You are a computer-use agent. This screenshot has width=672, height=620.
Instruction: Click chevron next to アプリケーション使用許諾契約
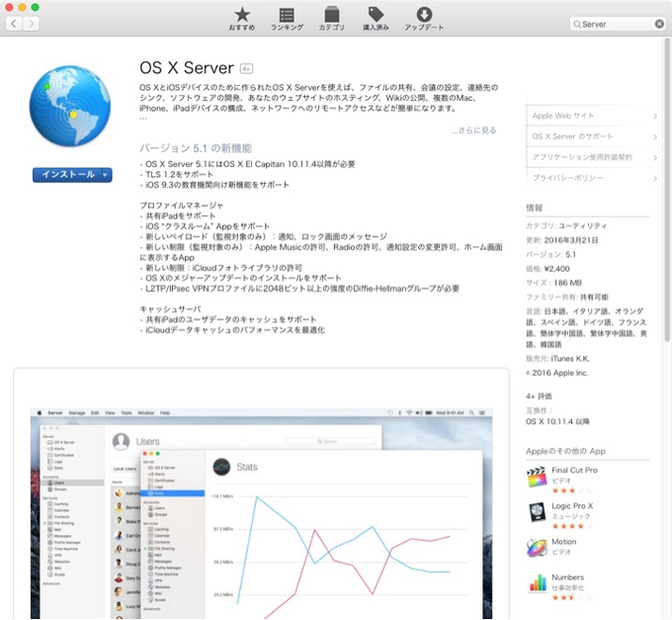pyautogui.click(x=655, y=157)
